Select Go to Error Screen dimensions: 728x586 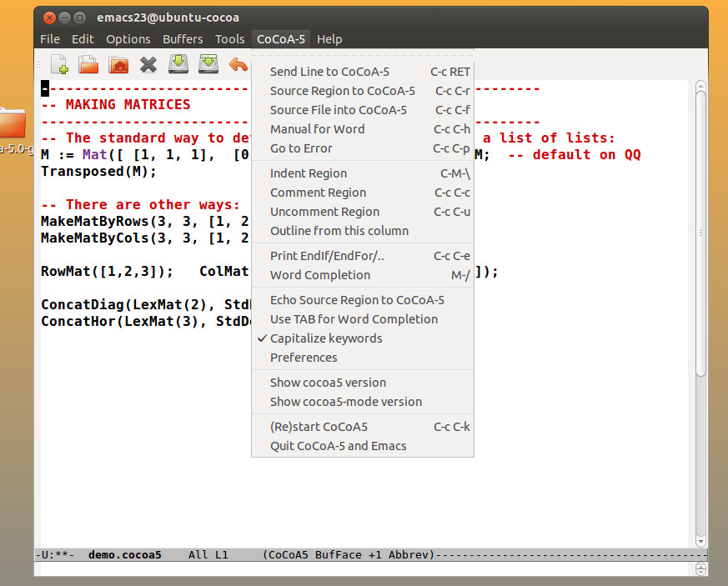362,148
